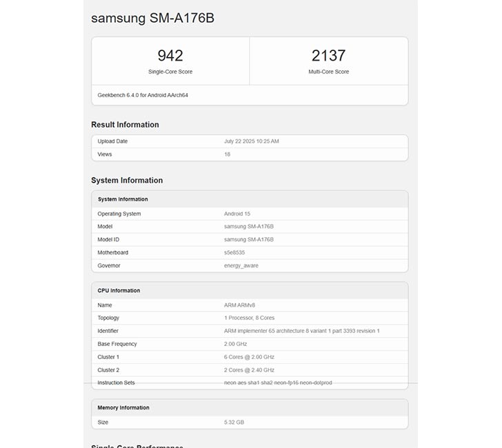The image size is (502, 448).
Task: Click the Model row label
Action: (x=105, y=227)
